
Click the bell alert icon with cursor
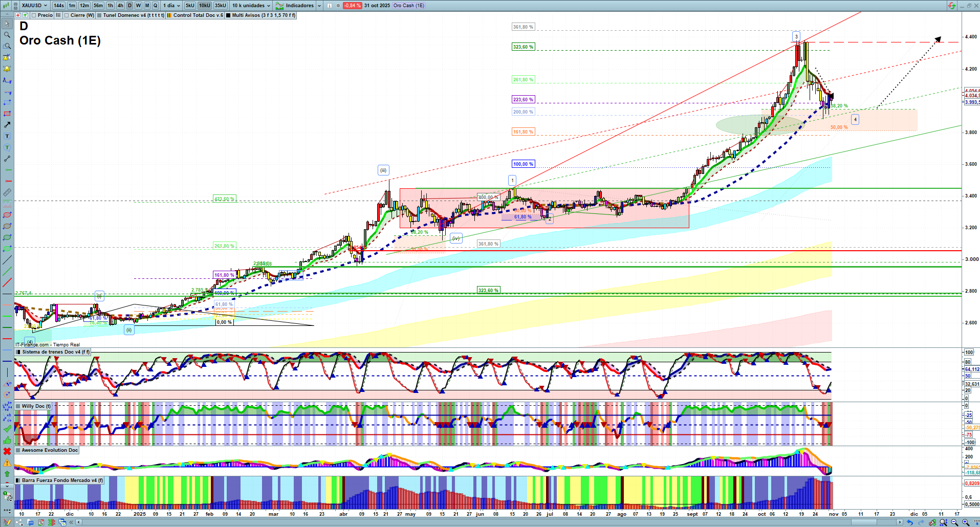pyautogui.click(x=7, y=57)
